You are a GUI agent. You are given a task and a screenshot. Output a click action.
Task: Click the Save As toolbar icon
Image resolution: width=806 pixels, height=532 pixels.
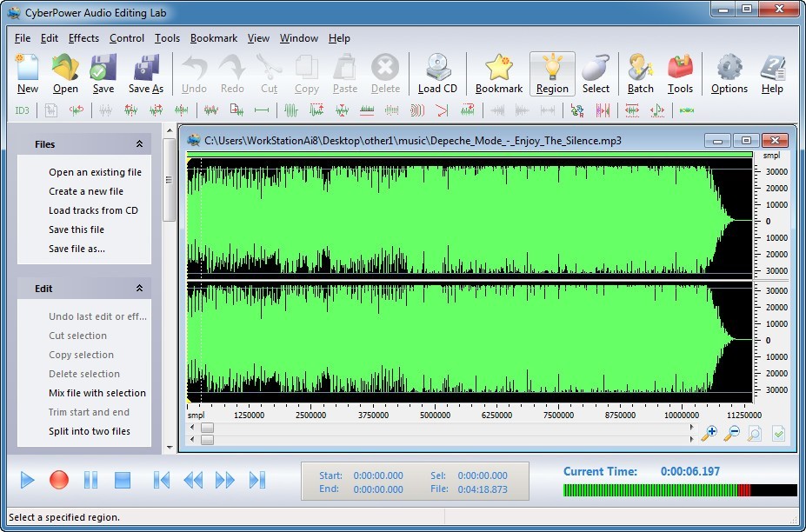(x=144, y=73)
